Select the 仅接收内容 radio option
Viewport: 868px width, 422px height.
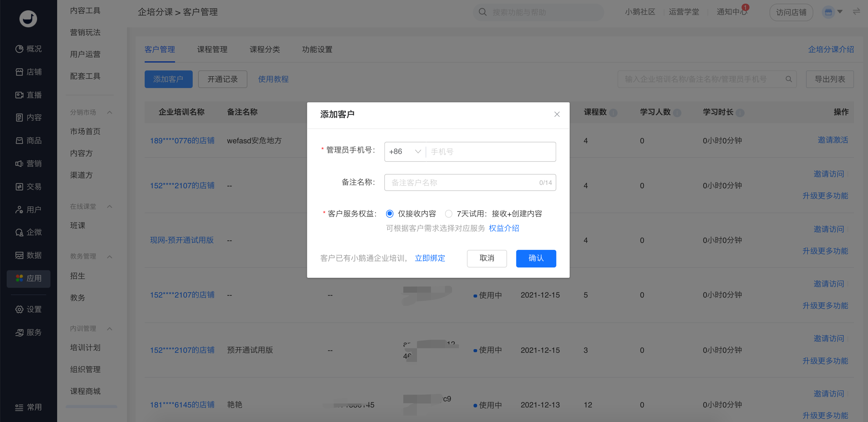(390, 214)
